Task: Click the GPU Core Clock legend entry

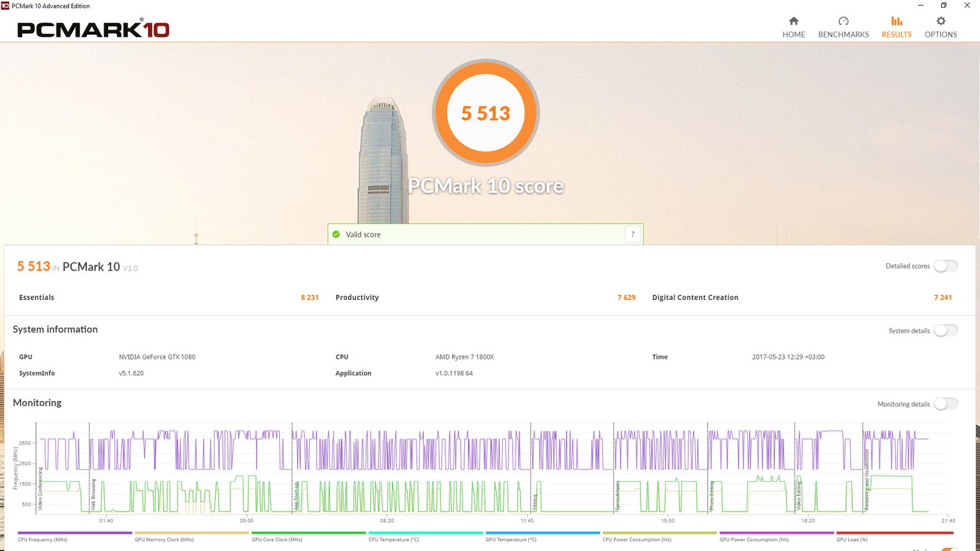Action: [277, 539]
